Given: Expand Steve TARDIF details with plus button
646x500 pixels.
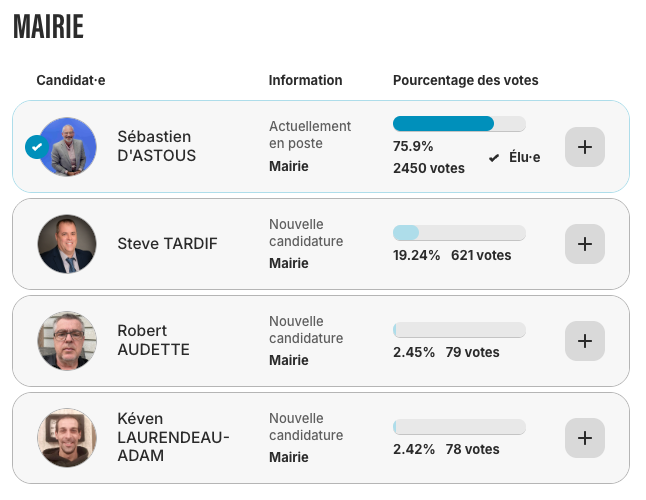Looking at the screenshot, I should coord(585,244).
